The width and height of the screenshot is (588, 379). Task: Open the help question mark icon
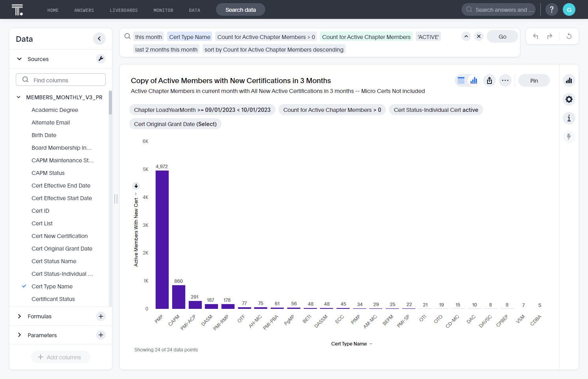[552, 9]
